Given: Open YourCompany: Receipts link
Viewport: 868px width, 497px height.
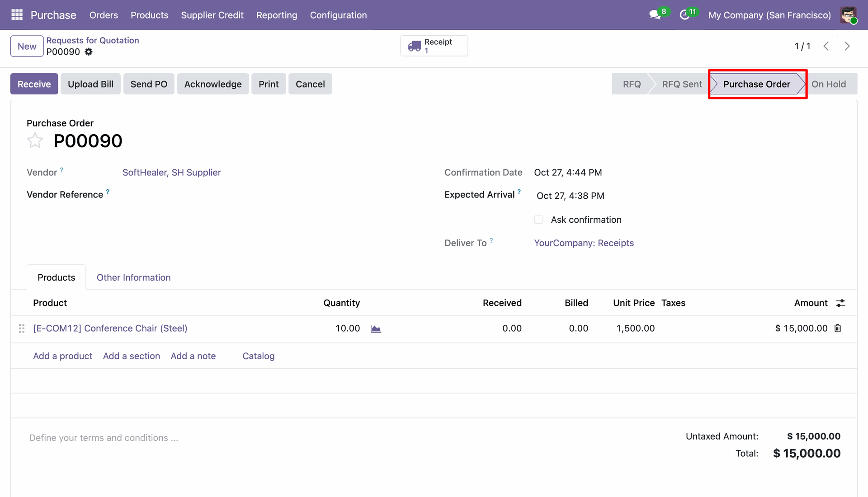Looking at the screenshot, I should click(584, 243).
